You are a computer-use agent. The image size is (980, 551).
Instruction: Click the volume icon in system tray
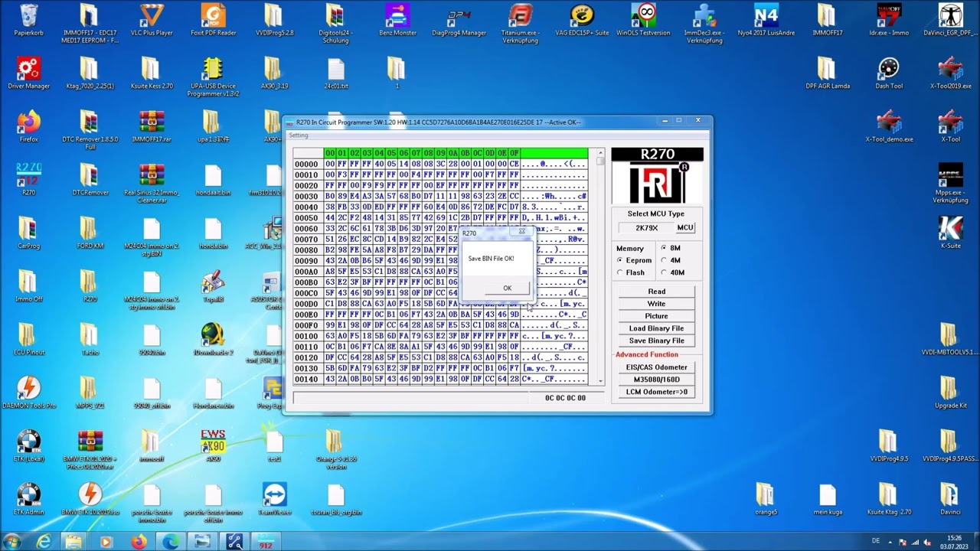point(927,542)
